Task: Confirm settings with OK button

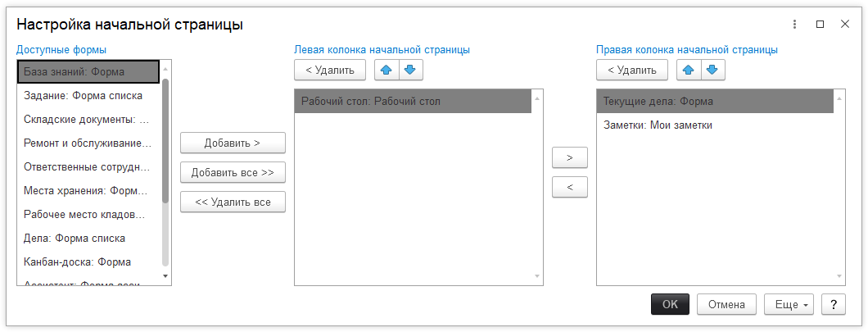Action: 670,304
